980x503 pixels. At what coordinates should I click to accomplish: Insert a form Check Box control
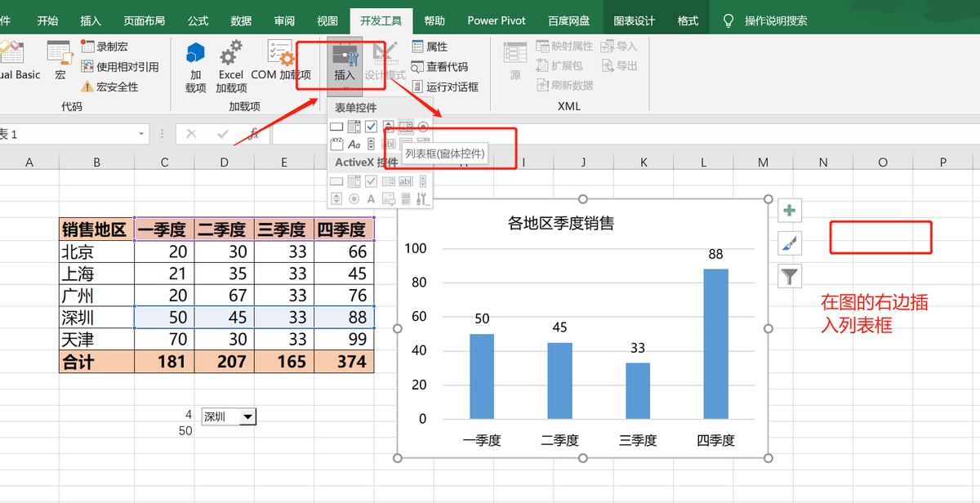click(x=371, y=127)
